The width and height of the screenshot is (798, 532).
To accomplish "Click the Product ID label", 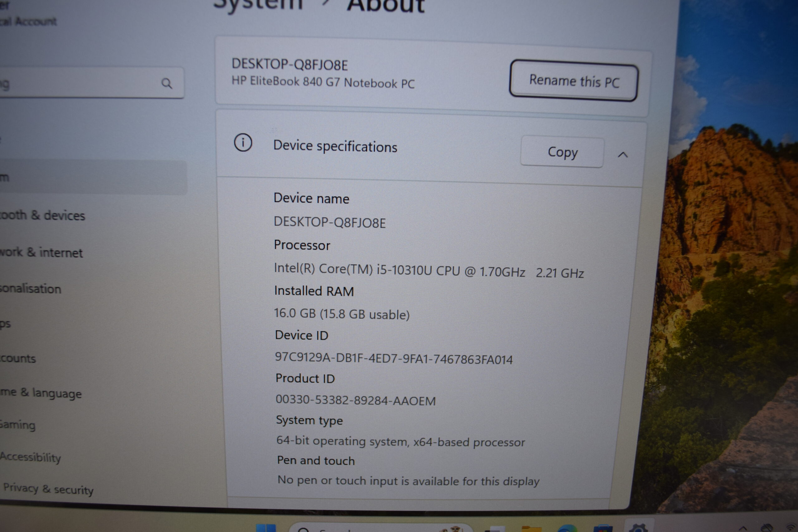I will [x=305, y=378].
